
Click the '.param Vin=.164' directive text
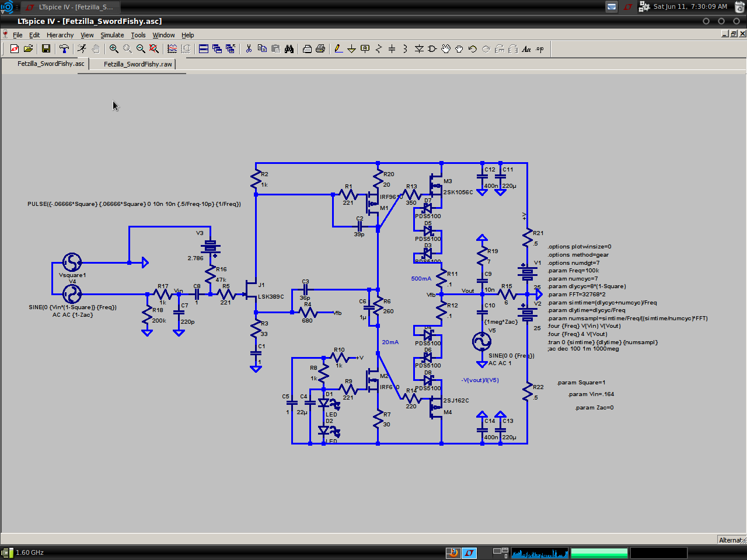click(591, 394)
